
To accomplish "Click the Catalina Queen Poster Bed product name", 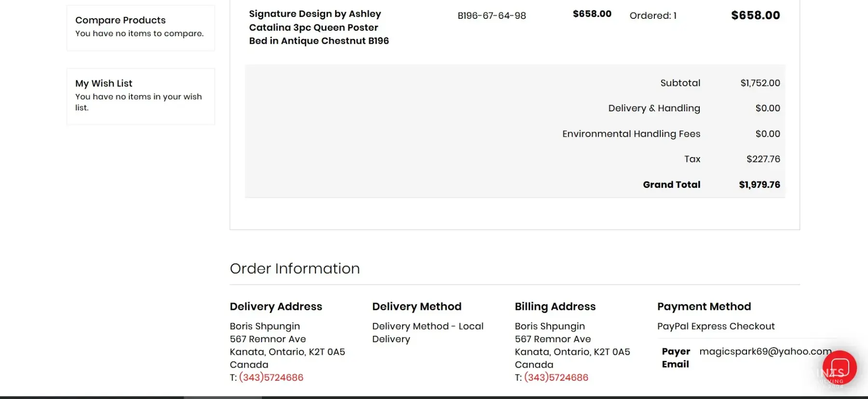I will coord(318,27).
